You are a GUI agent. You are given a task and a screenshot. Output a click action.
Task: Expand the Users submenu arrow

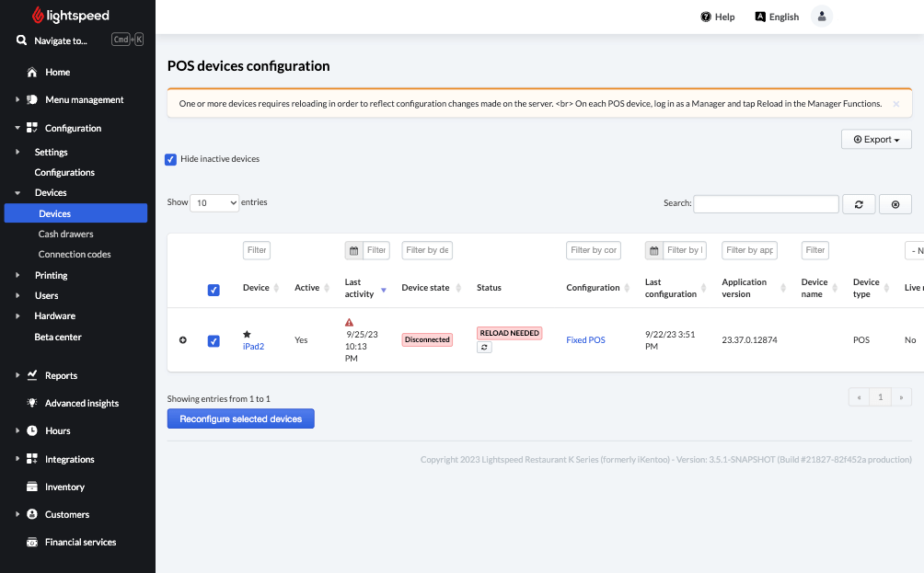click(17, 295)
